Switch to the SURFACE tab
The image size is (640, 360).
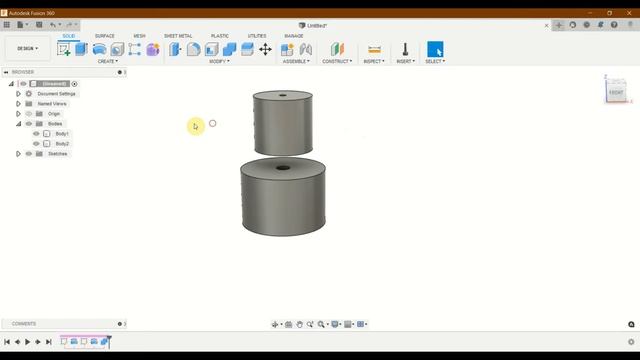104,36
